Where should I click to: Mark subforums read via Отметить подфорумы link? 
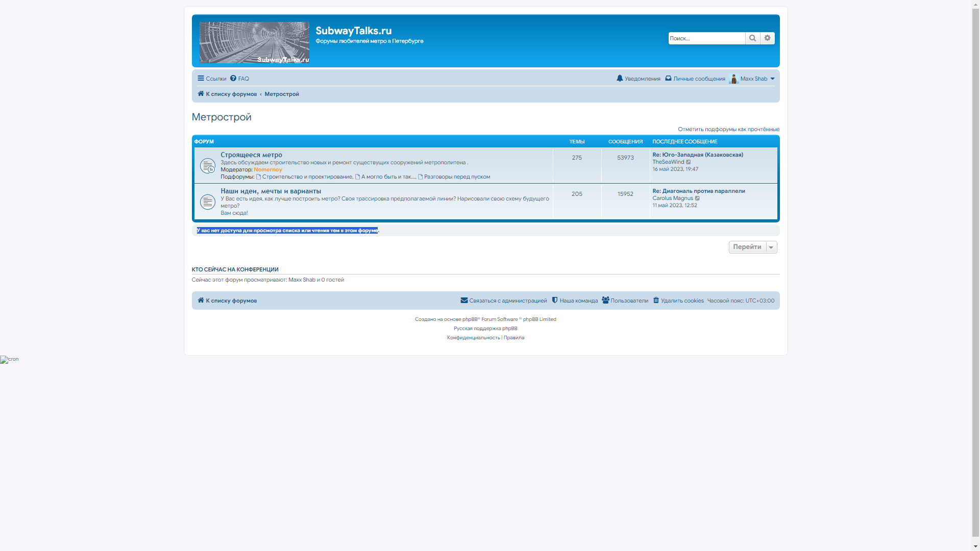728,129
